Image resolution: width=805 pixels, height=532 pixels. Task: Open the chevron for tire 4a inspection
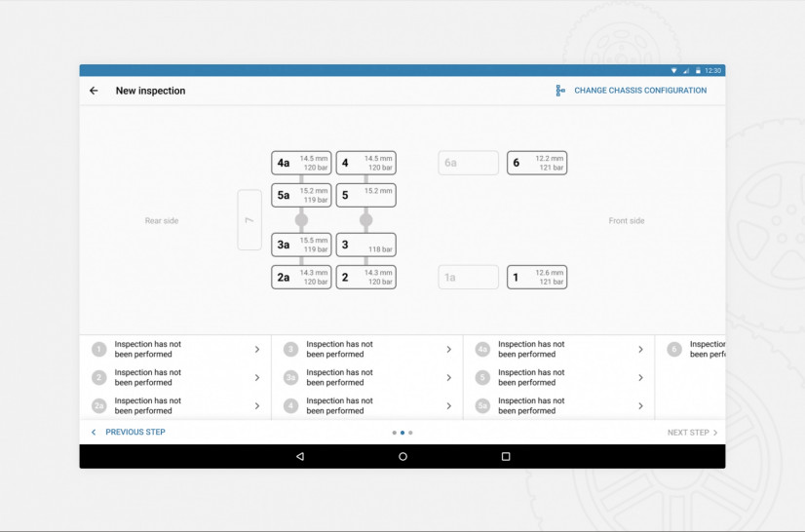pyautogui.click(x=640, y=349)
